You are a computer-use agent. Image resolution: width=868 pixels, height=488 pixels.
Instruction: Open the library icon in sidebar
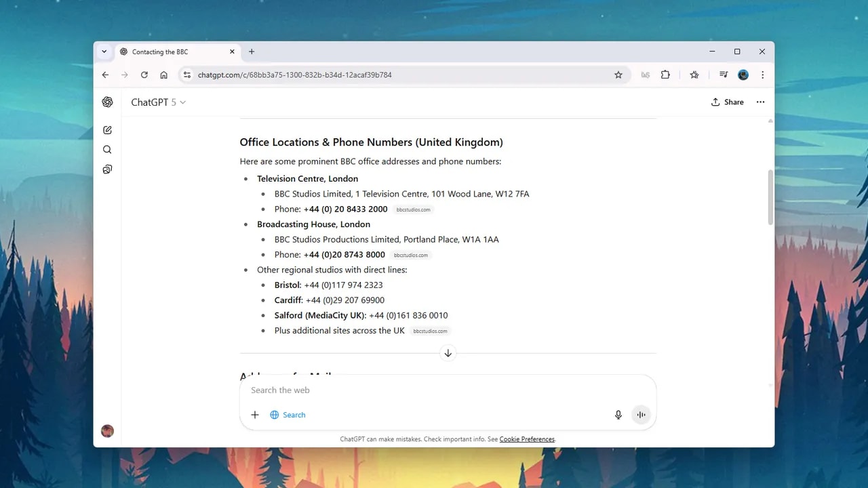point(107,169)
